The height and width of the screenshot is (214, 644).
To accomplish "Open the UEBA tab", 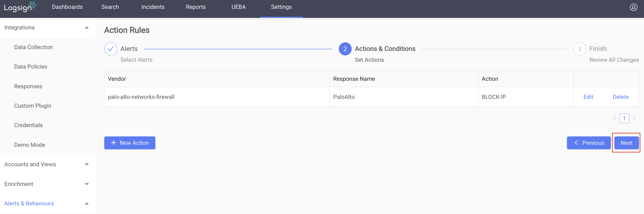I will pyautogui.click(x=238, y=7).
